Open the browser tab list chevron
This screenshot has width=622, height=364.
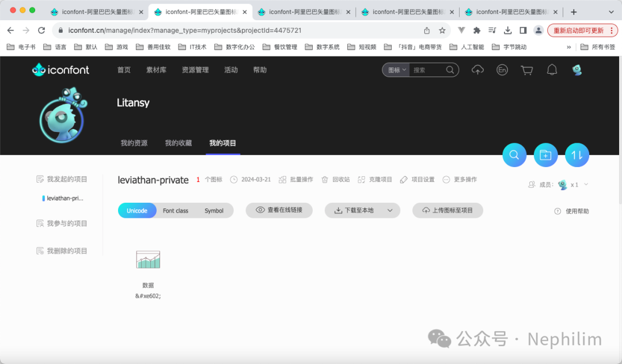click(x=611, y=12)
